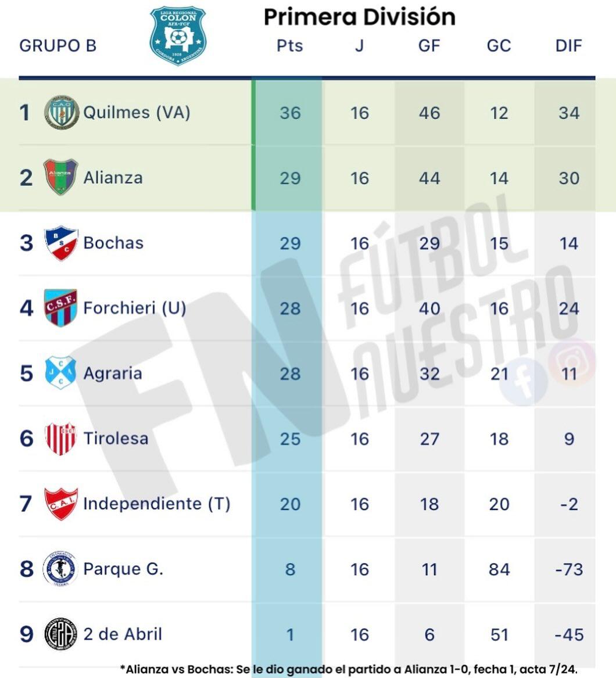
Task: Click the Alianza vs Bochas footnote
Action: click(349, 669)
